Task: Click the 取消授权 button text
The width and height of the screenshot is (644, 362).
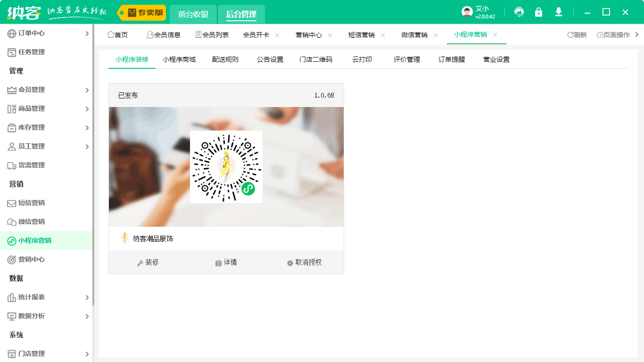Action: pyautogui.click(x=308, y=263)
